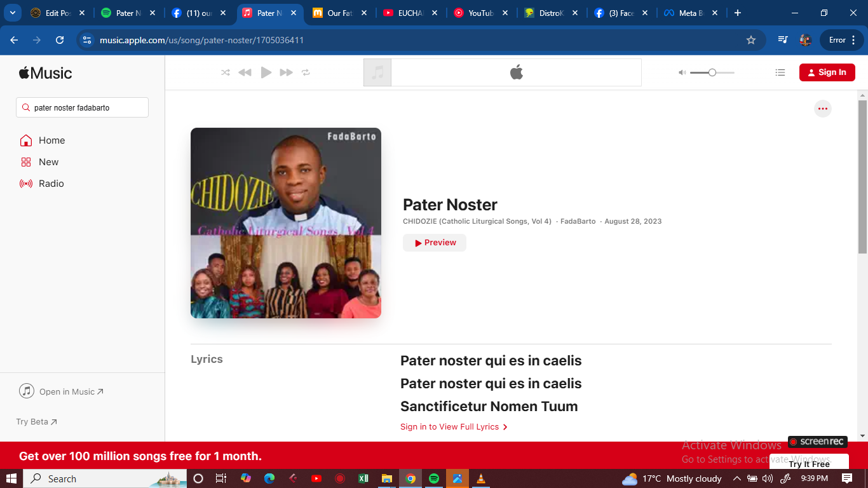
Task: Click the Apple Music logo
Action: tap(45, 72)
